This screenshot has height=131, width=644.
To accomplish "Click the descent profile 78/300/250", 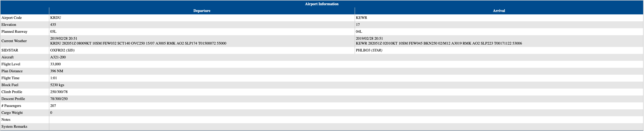I will point(59,99).
